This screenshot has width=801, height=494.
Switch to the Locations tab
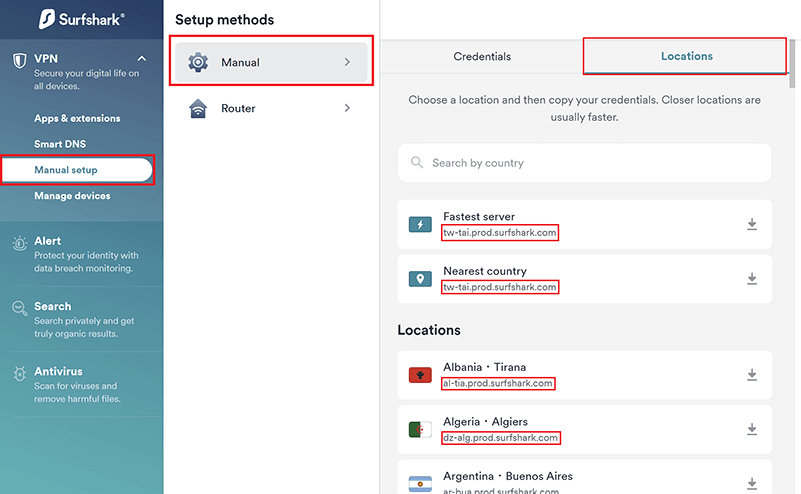686,56
